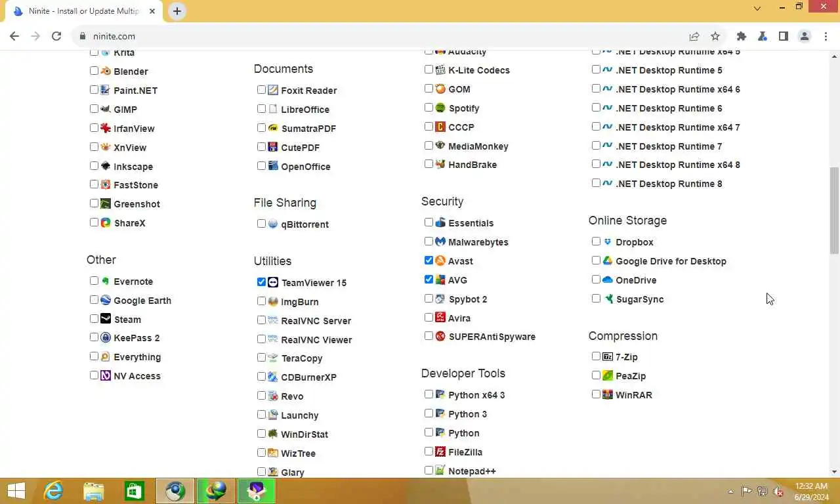Check the LibreOffice checkbox

pyautogui.click(x=261, y=109)
